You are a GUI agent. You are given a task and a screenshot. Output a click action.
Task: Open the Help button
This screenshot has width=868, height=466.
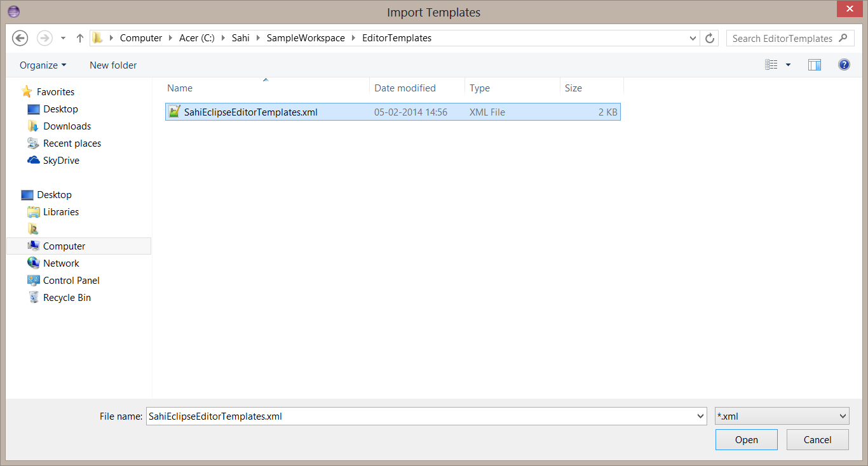[x=844, y=64]
